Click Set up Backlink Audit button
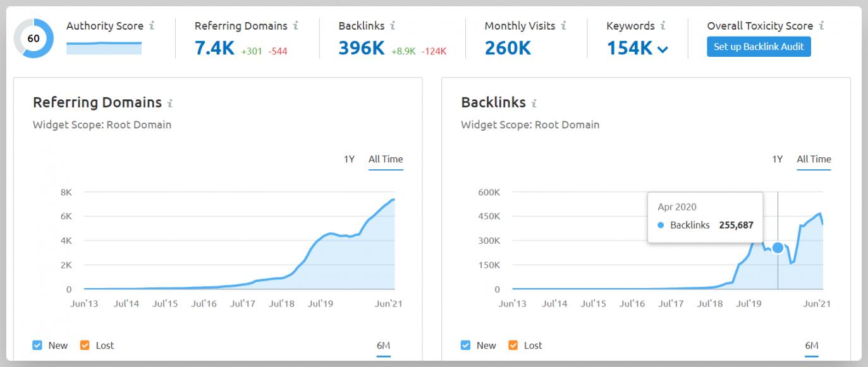The image size is (868, 367). coord(758,47)
